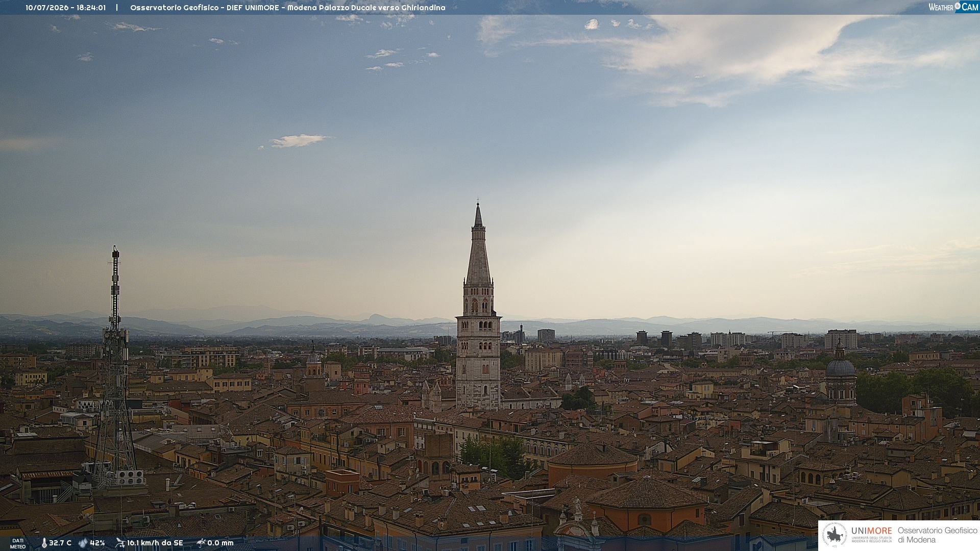Image resolution: width=980 pixels, height=551 pixels.
Task: Click the 0.0 mm rainfall value
Action: [220, 543]
